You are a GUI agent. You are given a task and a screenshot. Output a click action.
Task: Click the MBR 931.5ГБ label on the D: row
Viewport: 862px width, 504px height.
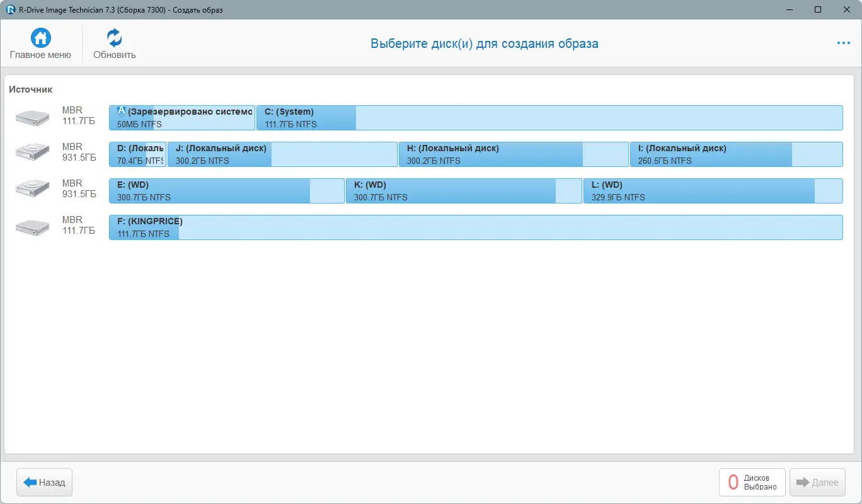coord(79,152)
